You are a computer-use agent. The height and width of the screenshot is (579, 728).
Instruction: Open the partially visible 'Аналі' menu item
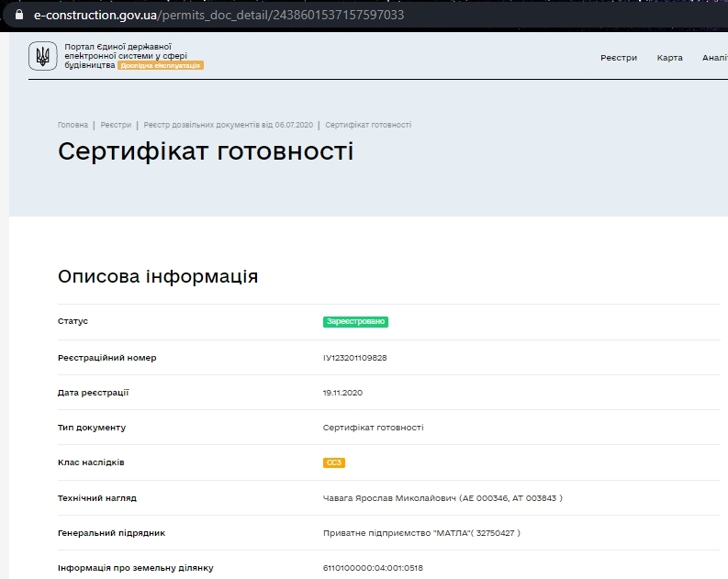point(715,58)
